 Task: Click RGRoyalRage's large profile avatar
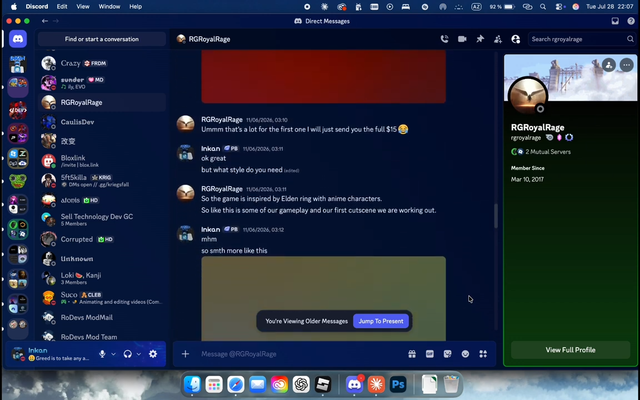528,96
